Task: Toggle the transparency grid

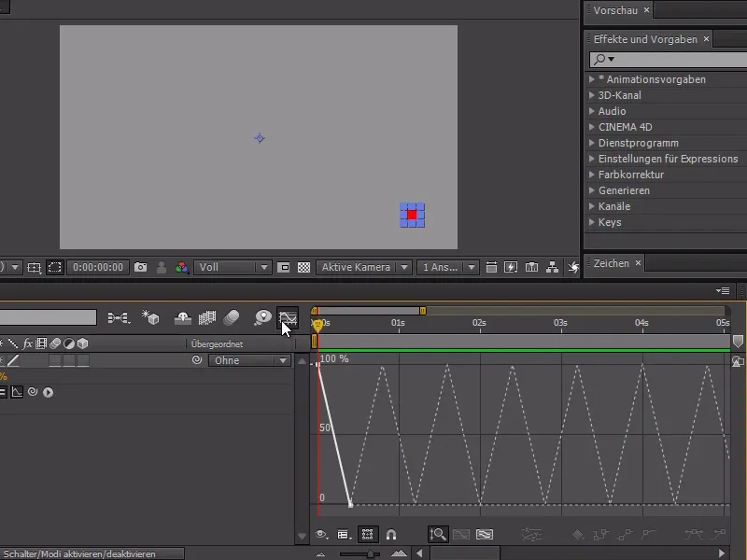Action: pyautogui.click(x=304, y=267)
